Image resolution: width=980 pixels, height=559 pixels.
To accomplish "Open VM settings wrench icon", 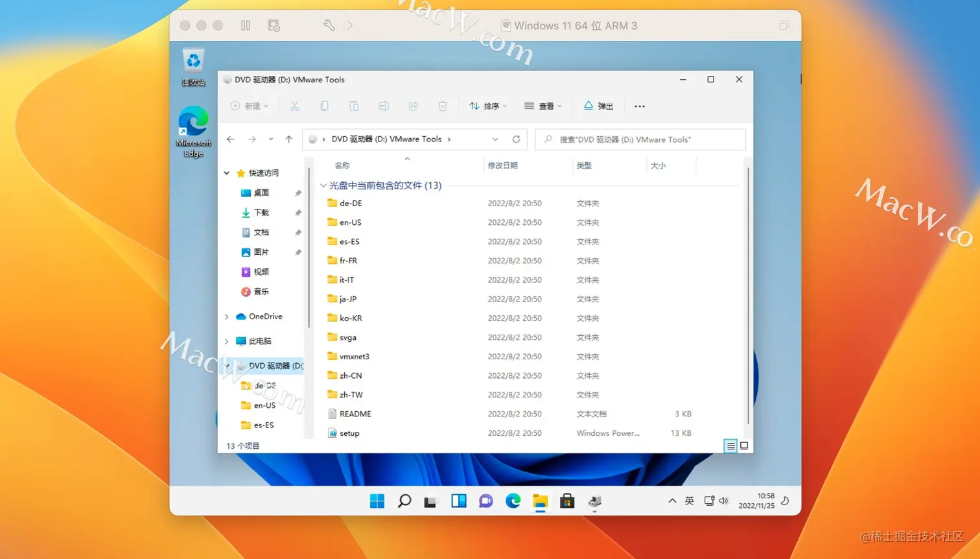I will tap(329, 25).
